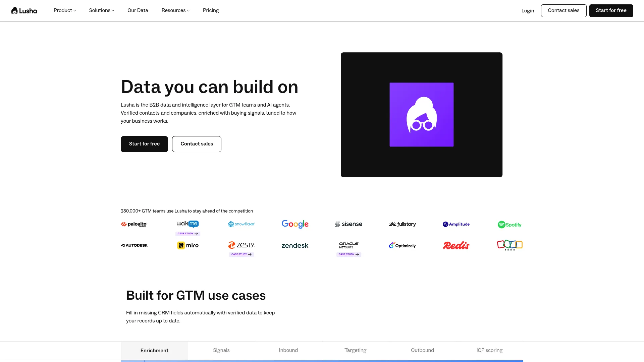Click the Spotify logo
This screenshot has height=362, width=644.
click(510, 225)
